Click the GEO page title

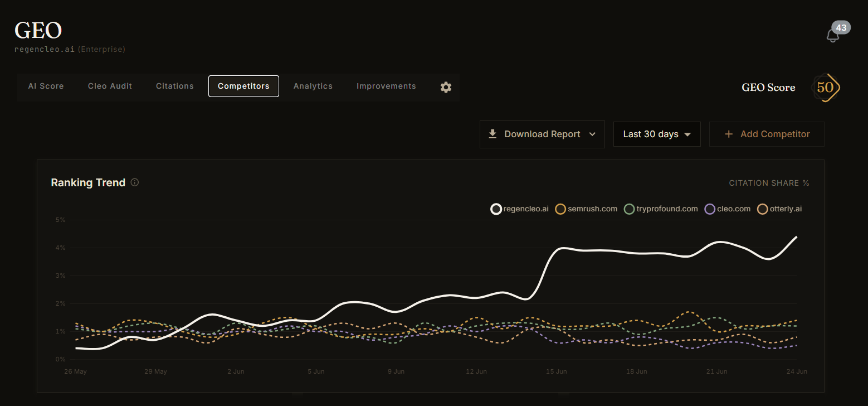point(38,30)
